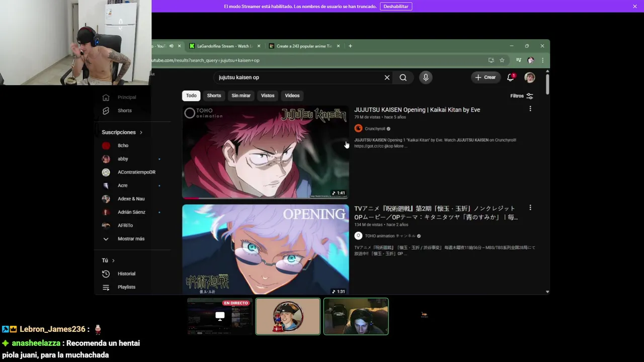644x362 pixels.
Task: Start voice search with microphone icon
Action: coord(426,77)
